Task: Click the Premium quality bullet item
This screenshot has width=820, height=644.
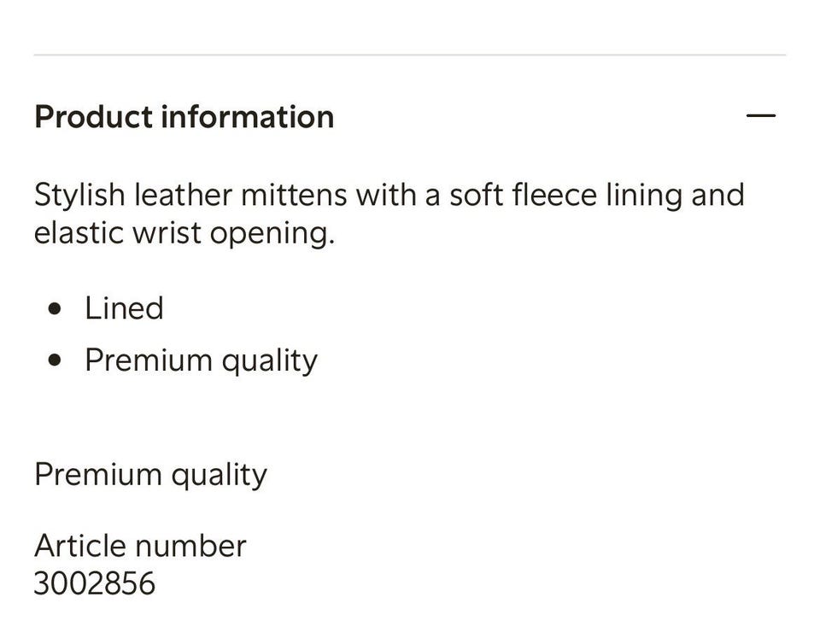Action: tap(202, 360)
